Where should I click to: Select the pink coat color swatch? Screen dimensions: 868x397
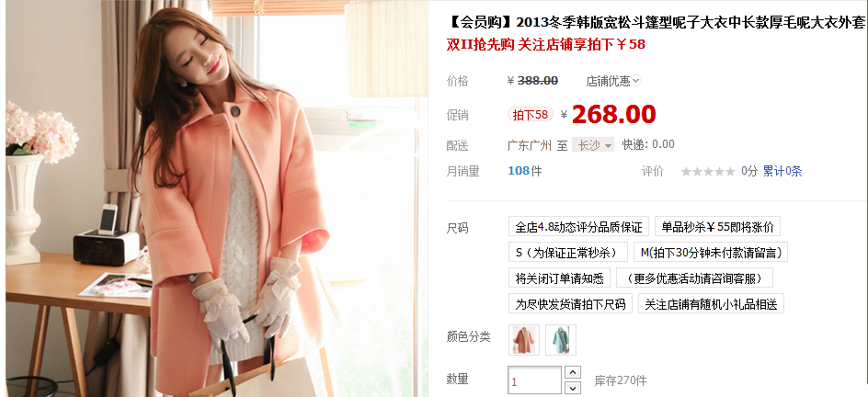(524, 340)
